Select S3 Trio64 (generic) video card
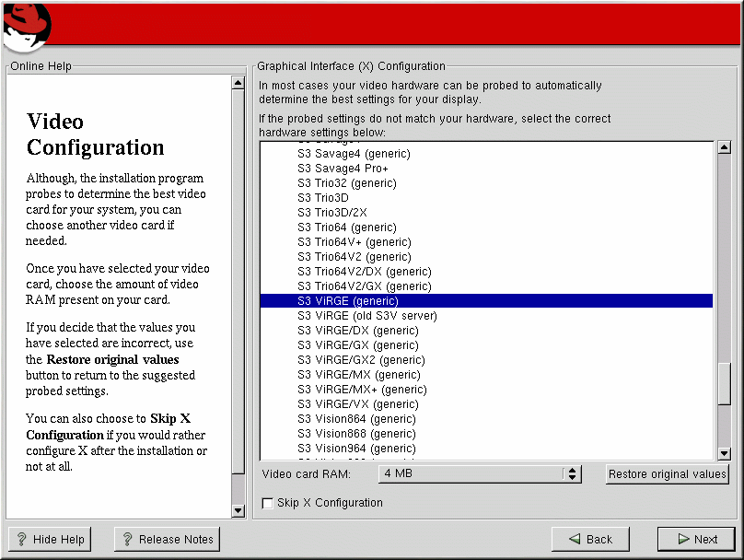Screen dimensions: 744x560 486,227
